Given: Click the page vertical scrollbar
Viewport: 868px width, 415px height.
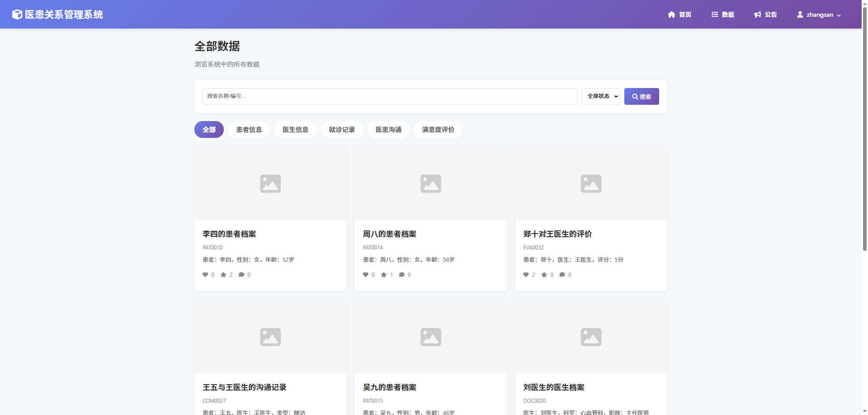Looking at the screenshot, I should tap(864, 129).
